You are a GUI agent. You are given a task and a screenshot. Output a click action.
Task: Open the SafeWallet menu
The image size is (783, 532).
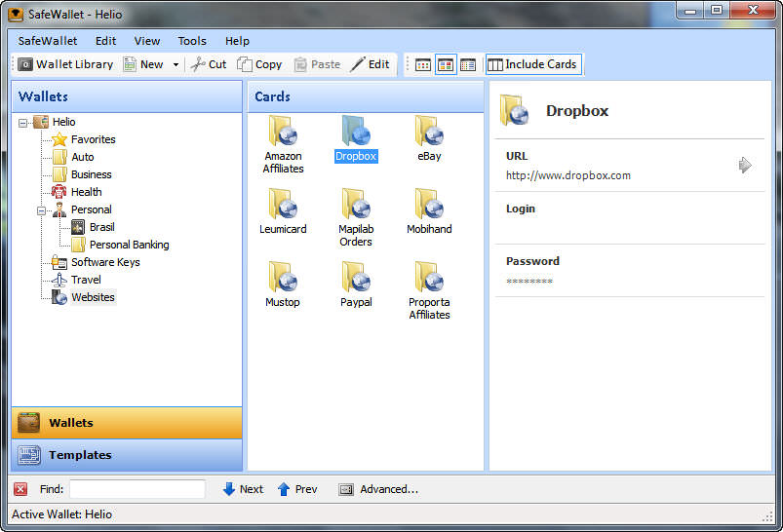(x=48, y=41)
